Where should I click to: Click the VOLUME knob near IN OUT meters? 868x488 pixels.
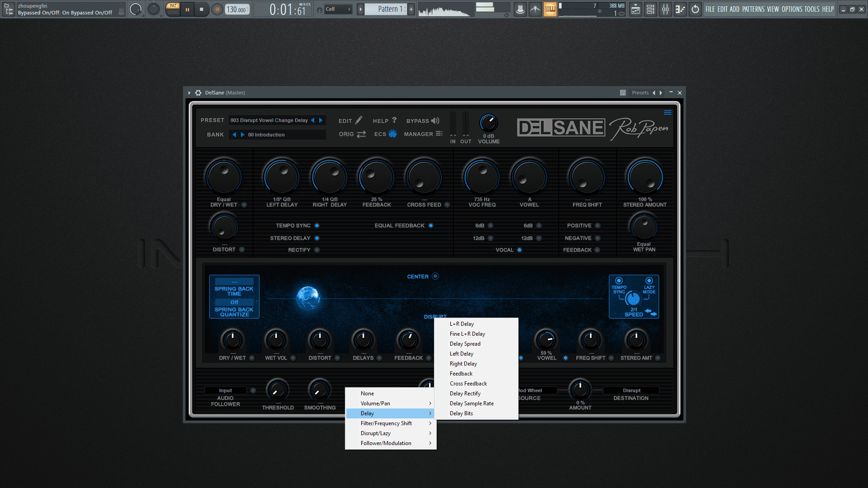(x=488, y=122)
